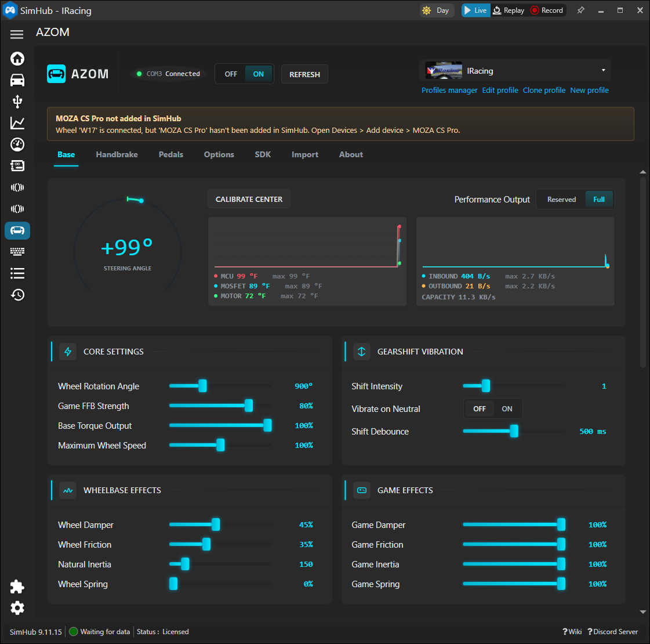650x644 pixels.
Task: Switch to the Handbrake tab
Action: pyautogui.click(x=117, y=155)
